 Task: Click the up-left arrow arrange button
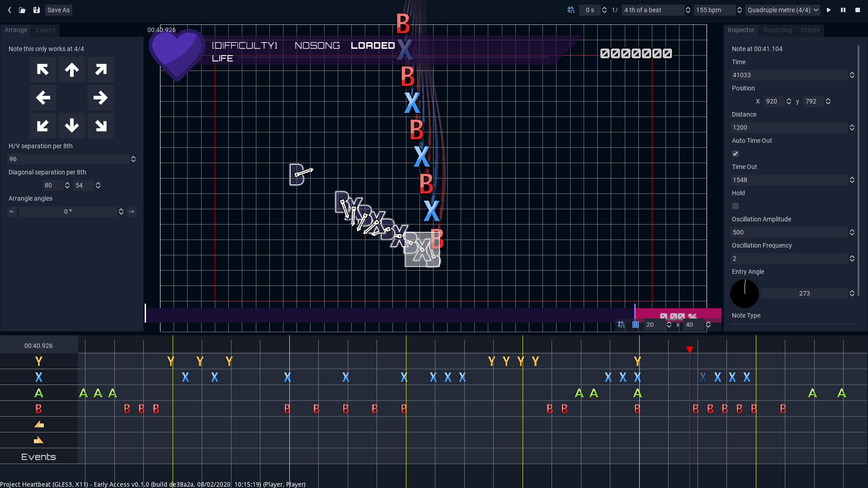tap(43, 70)
